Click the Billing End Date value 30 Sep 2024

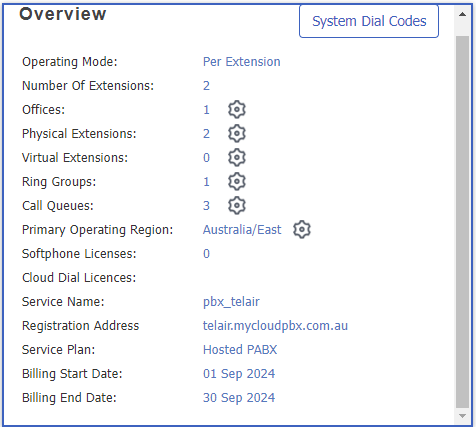pyautogui.click(x=239, y=398)
